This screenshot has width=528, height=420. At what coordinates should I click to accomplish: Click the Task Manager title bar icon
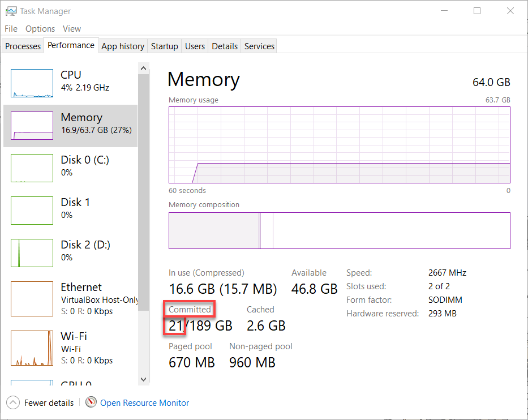pos(11,11)
